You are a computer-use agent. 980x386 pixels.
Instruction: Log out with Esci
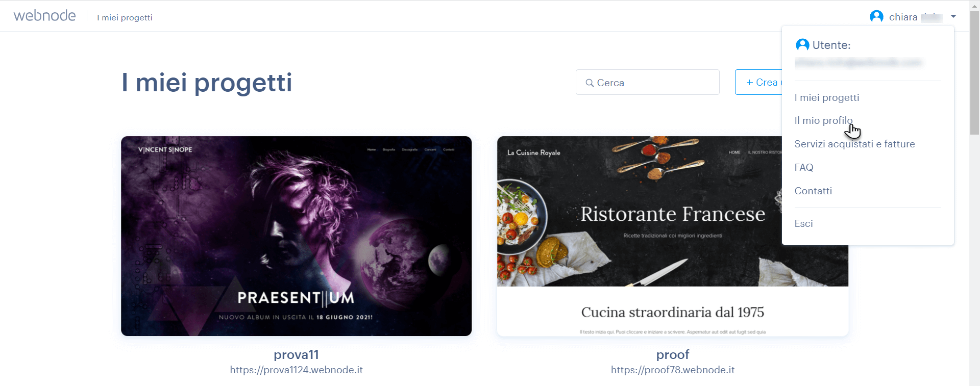pyautogui.click(x=804, y=223)
